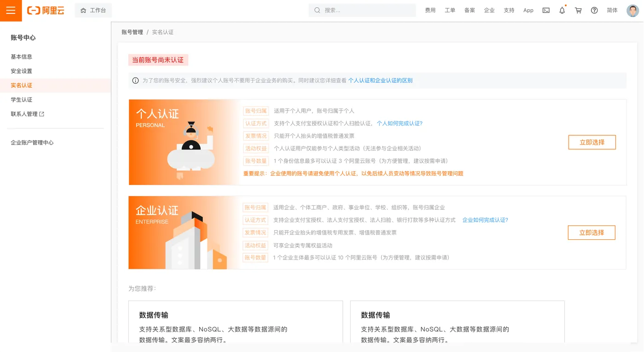The width and height of the screenshot is (644, 352).
Task: Open notifications via the bell icon
Action: [562, 10]
